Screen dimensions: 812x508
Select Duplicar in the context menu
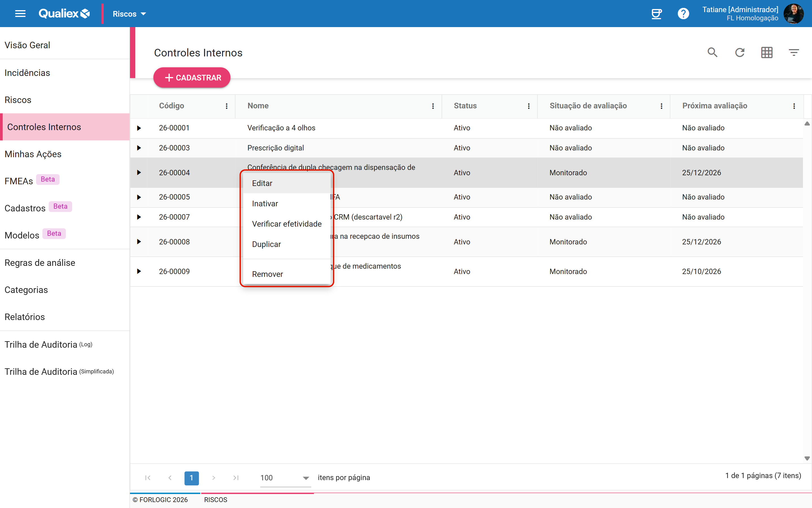287,244
